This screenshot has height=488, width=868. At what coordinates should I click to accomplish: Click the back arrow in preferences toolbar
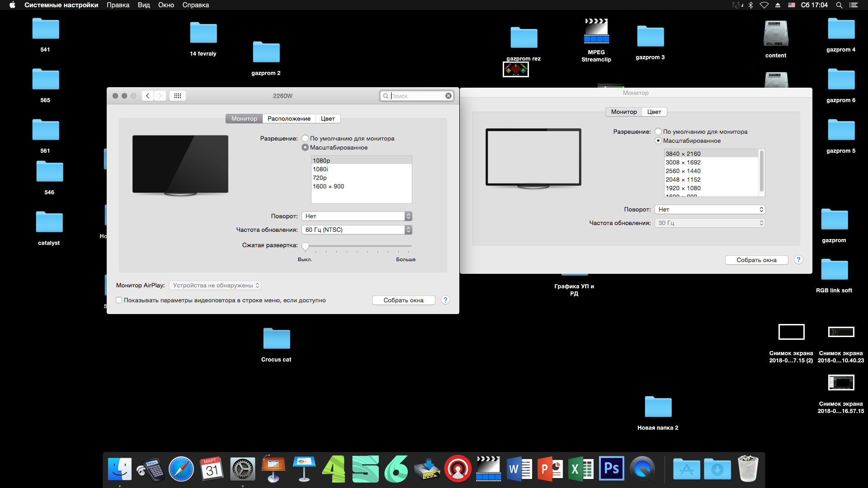point(147,96)
